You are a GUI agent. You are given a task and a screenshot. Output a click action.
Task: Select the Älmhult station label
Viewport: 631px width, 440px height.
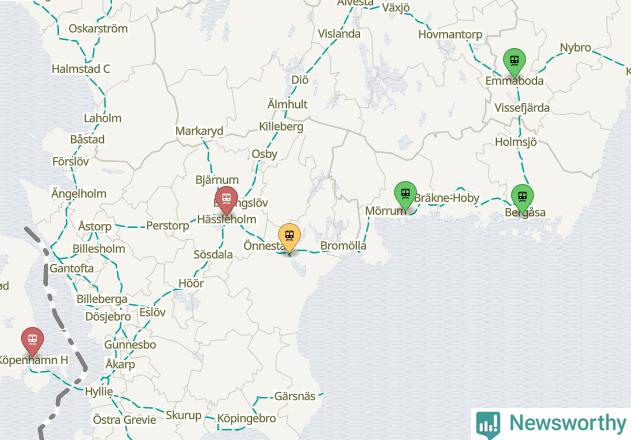click(x=287, y=104)
